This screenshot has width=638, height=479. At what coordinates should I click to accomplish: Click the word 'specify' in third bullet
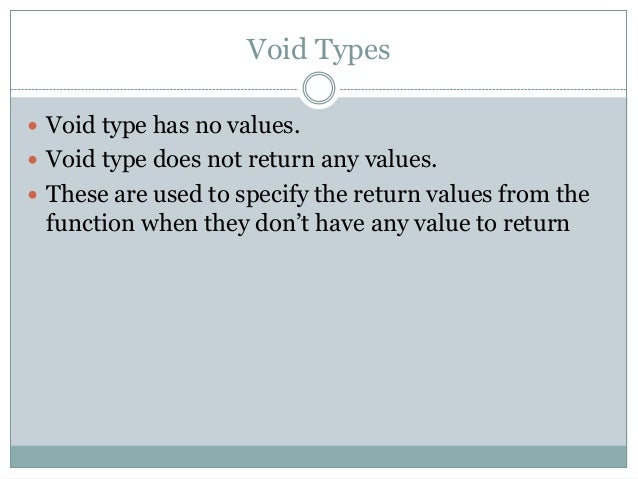pyautogui.click(x=271, y=195)
